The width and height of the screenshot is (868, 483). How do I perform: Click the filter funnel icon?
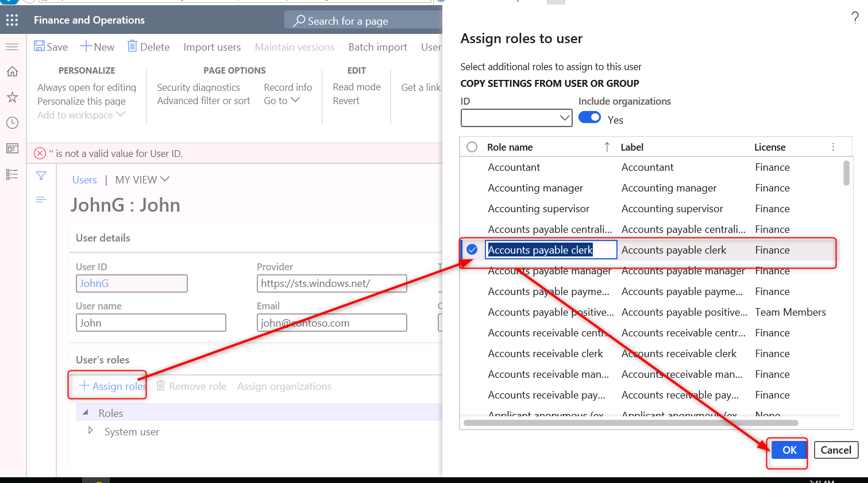(x=41, y=176)
